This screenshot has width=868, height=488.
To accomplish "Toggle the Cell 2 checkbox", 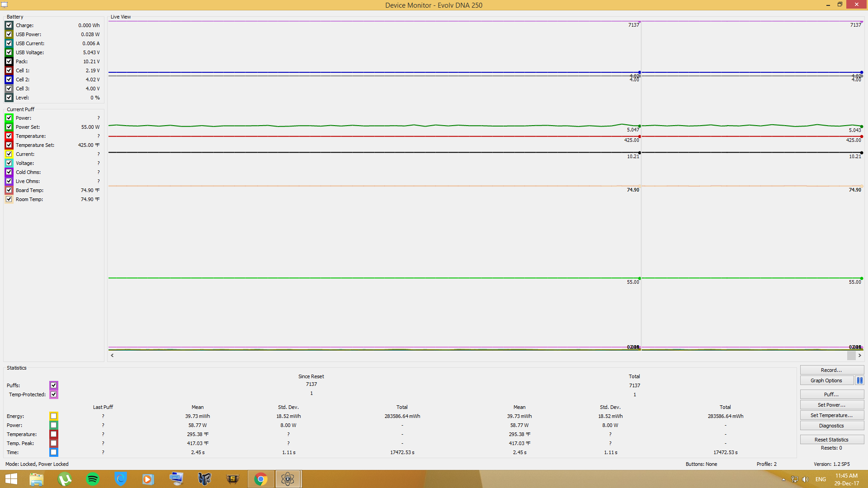I will [x=9, y=80].
